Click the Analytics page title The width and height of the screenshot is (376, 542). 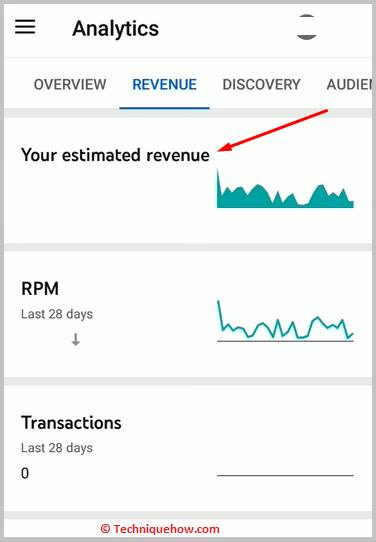click(x=115, y=28)
